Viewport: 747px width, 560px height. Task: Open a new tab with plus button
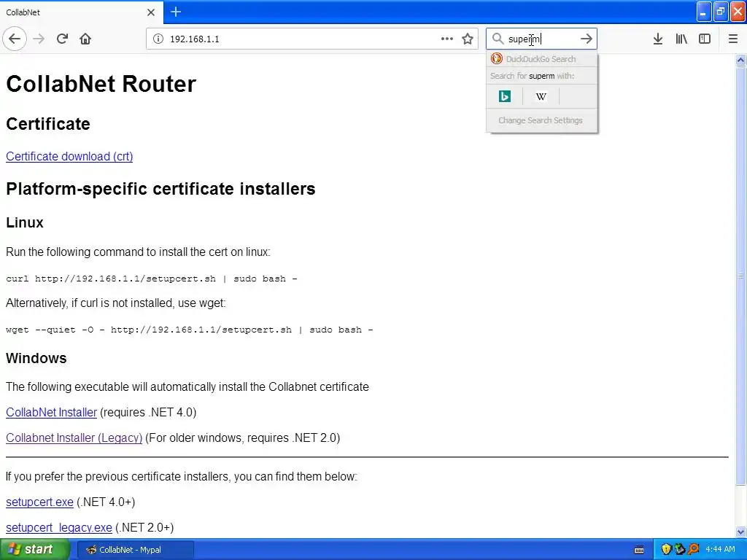(x=176, y=12)
